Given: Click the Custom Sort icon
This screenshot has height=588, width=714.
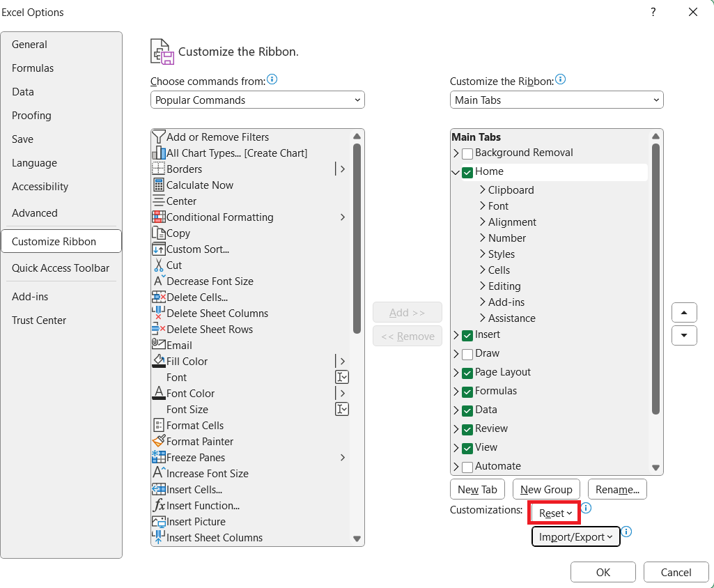Looking at the screenshot, I should (x=158, y=249).
